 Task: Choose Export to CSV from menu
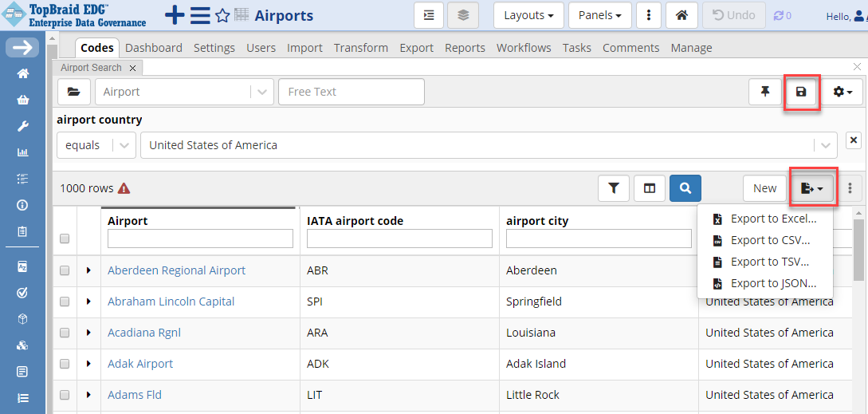tap(769, 240)
